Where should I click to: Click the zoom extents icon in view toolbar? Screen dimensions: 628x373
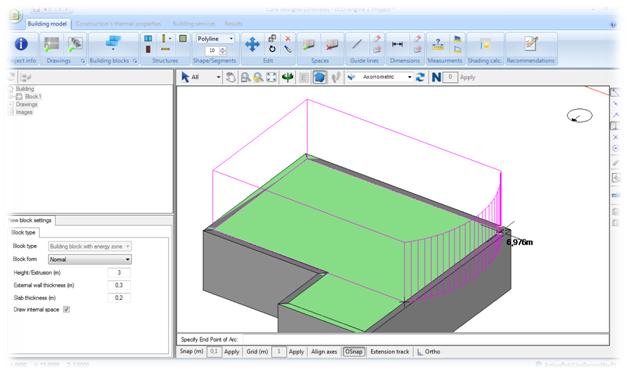click(271, 77)
